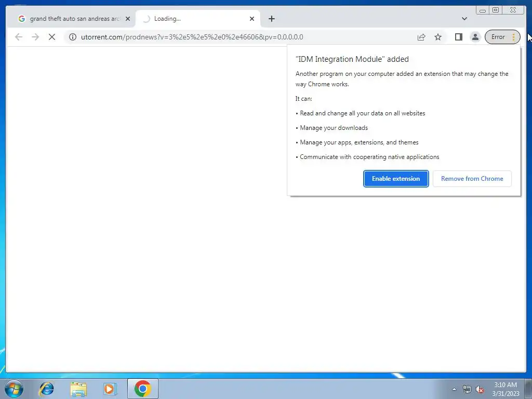Image resolution: width=532 pixels, height=399 pixels.
Task: Stop loading the page
Action: tap(52, 37)
